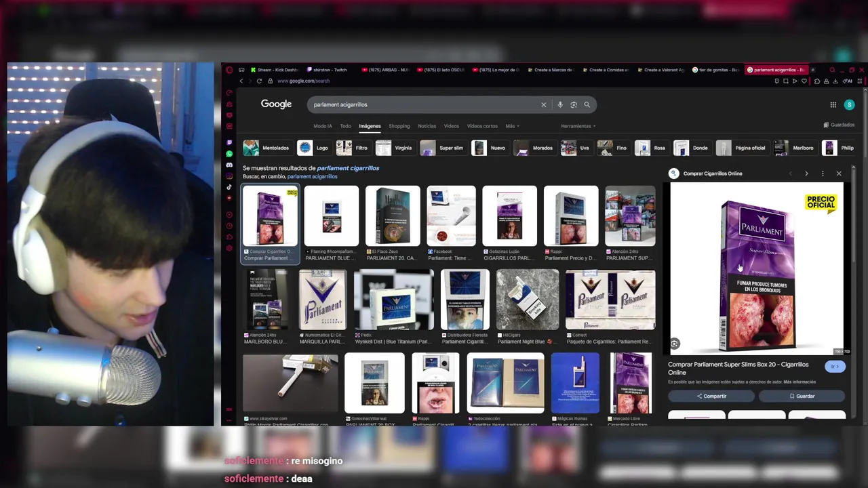This screenshot has height=488, width=868.
Task: Apply the Marlboro filter chip
Action: (x=795, y=148)
